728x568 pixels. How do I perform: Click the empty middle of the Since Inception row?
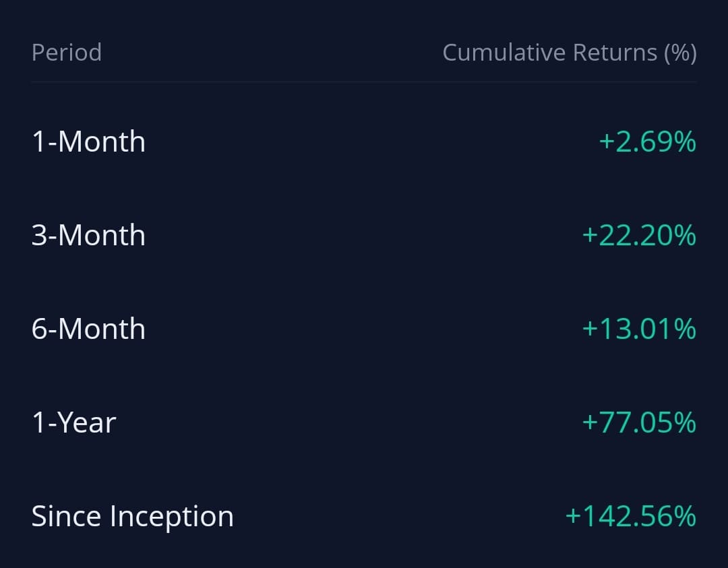398,516
